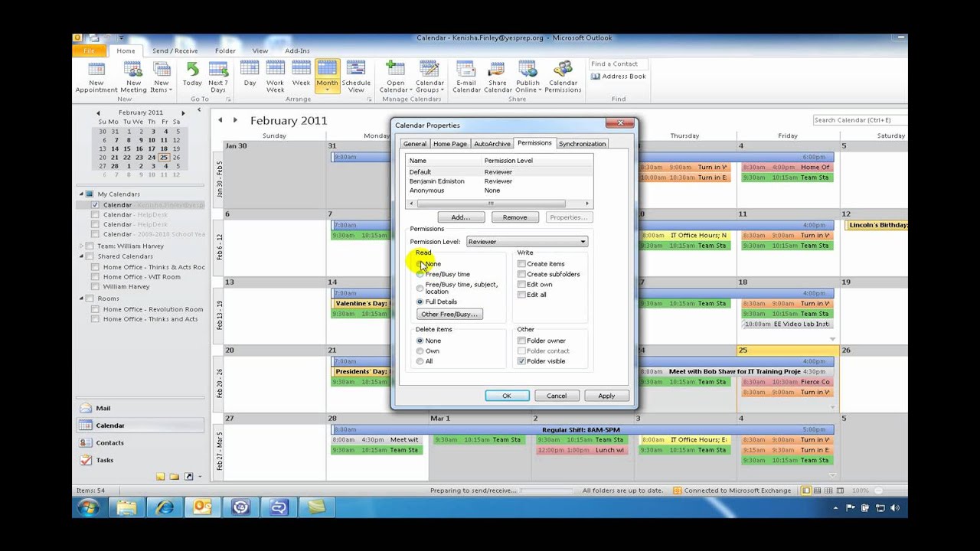Viewport: 980px width, 551px height.
Task: Check the Edit all checkbox
Action: point(521,295)
